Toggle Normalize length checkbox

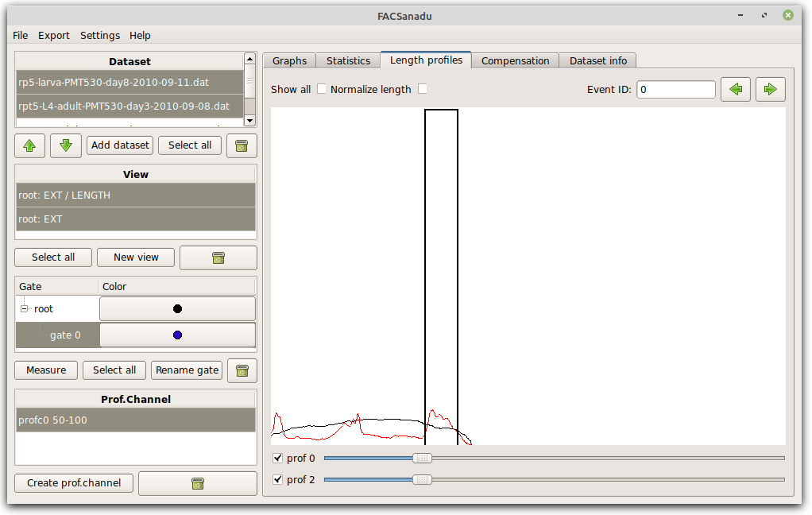(423, 89)
